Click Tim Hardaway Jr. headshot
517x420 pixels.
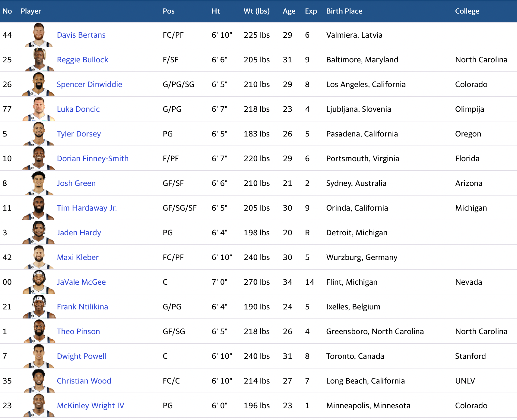pyautogui.click(x=39, y=208)
